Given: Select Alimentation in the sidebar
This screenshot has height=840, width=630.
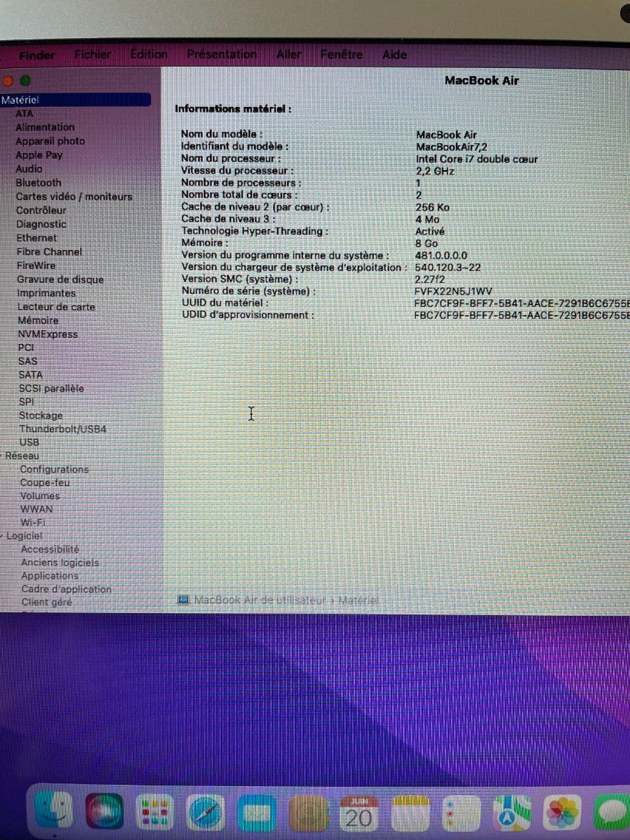Looking at the screenshot, I should 45,127.
